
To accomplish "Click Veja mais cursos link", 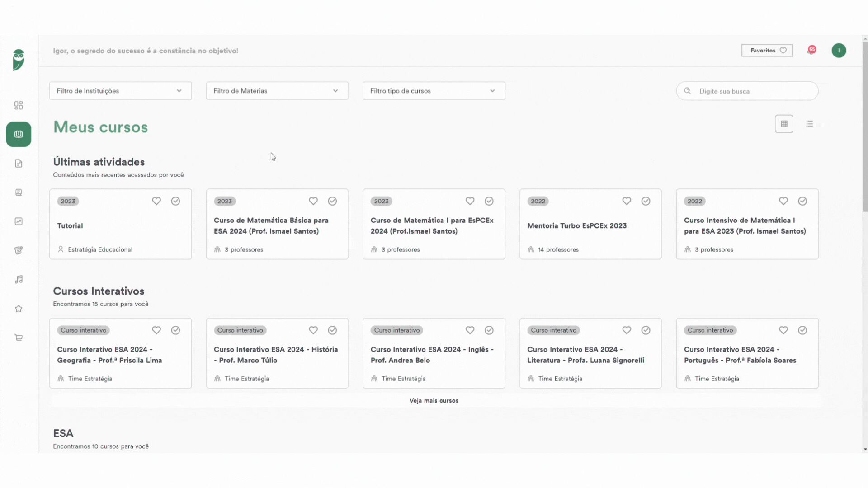I will [x=434, y=401].
